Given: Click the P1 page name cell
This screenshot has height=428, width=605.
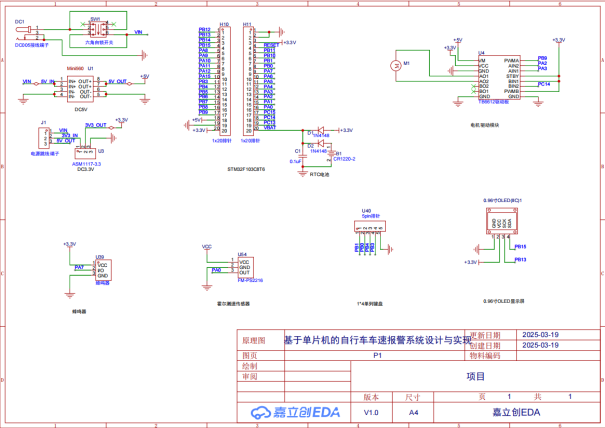Looking at the screenshot, I should pos(377,355).
